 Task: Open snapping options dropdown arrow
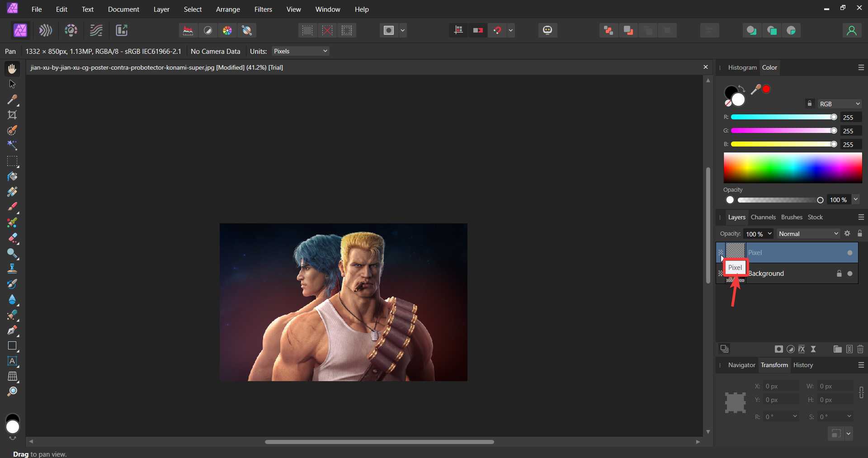pos(511,30)
